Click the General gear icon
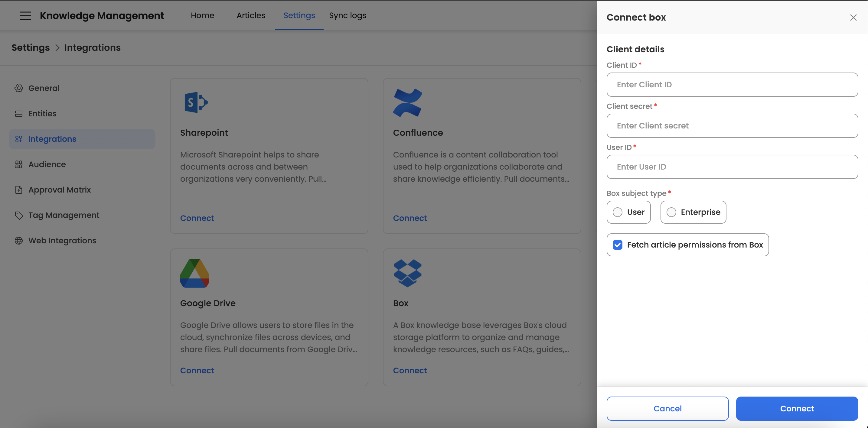This screenshot has width=868, height=428. pos(19,88)
